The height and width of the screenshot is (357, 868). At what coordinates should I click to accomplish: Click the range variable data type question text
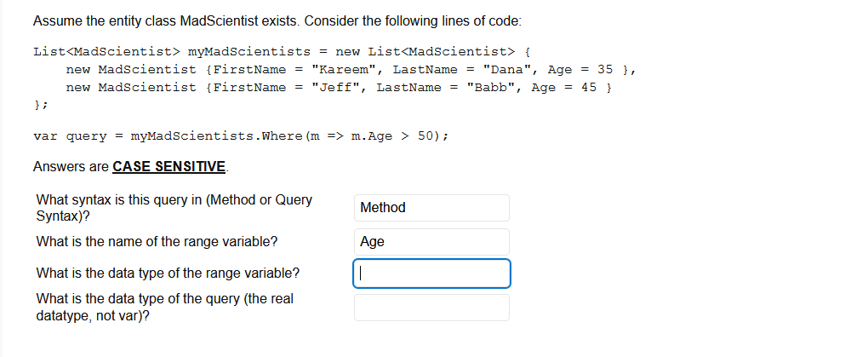[168, 274]
